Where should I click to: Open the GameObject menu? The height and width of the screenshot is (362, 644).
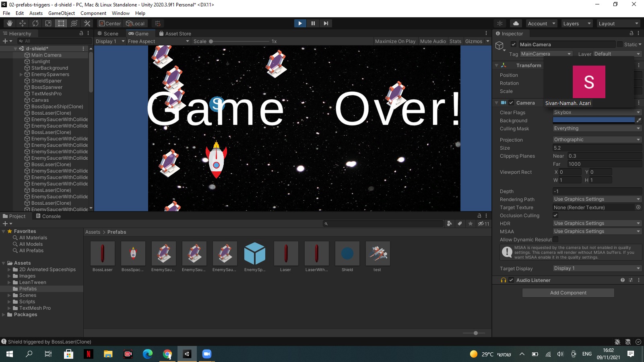(61, 13)
